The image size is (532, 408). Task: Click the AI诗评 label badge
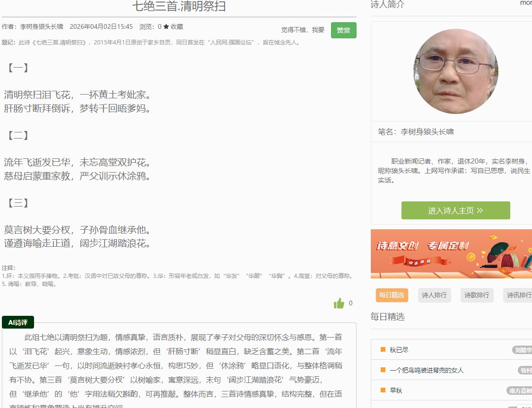[x=18, y=322]
